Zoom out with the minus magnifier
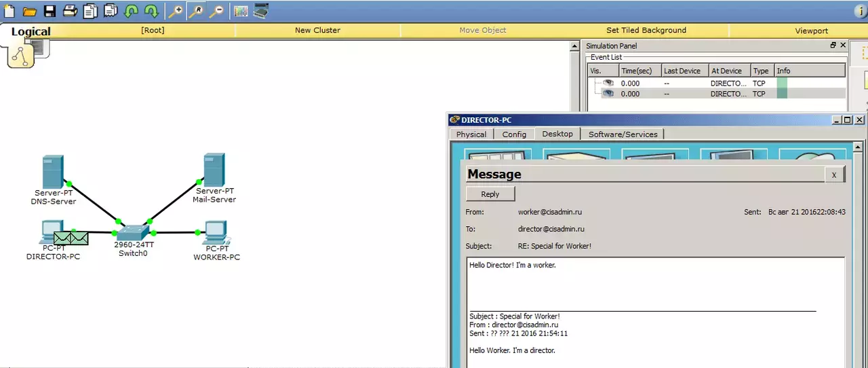868x368 pixels. [216, 11]
